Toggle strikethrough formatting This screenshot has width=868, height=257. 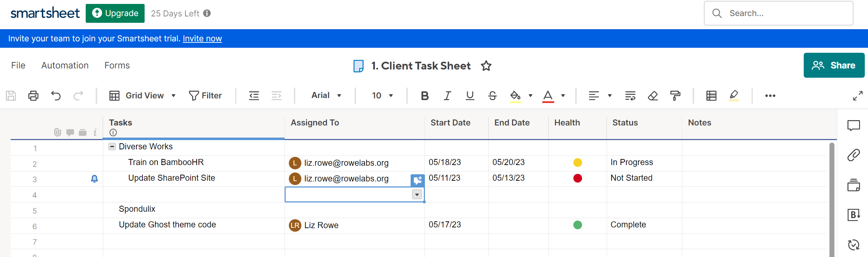click(x=492, y=96)
